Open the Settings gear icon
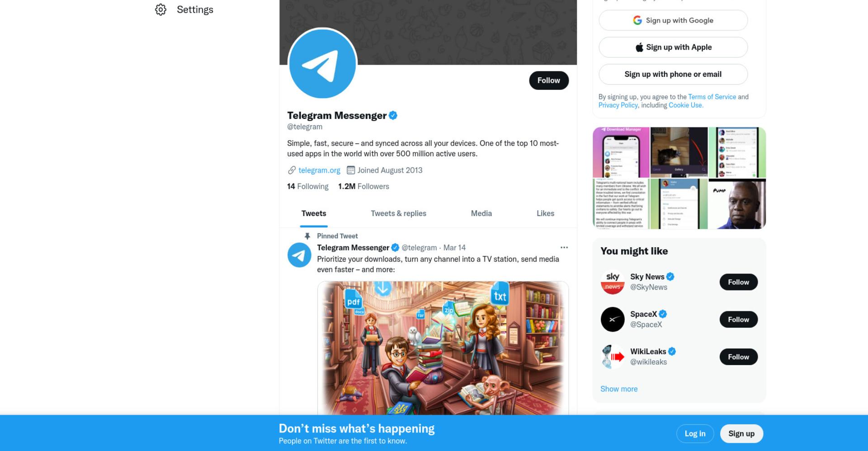The height and width of the screenshot is (451, 868). click(x=160, y=9)
